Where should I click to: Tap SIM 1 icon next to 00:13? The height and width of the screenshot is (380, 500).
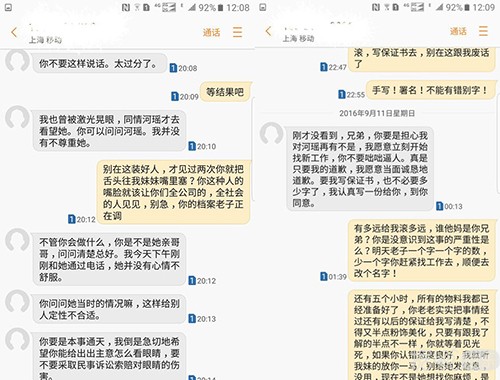click(440, 206)
